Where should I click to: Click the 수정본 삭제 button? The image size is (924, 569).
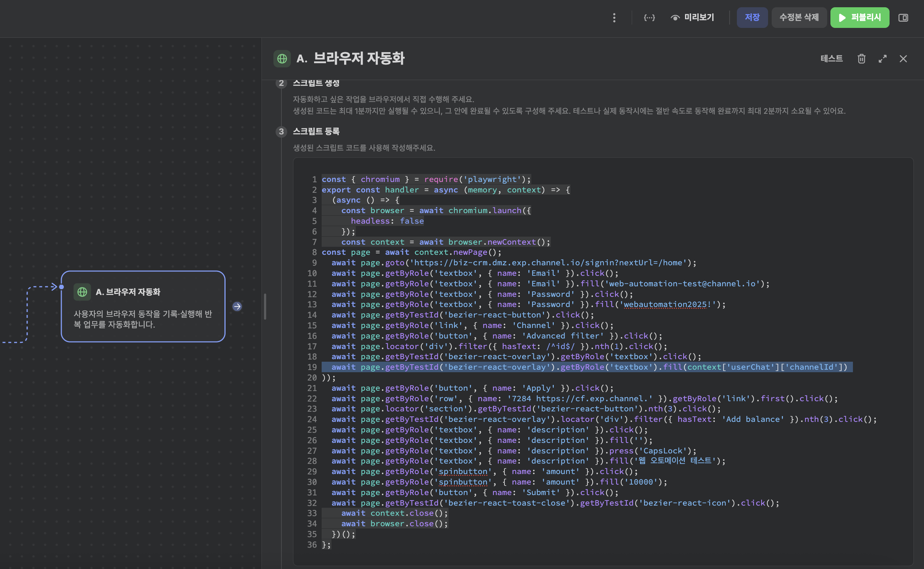coord(799,18)
